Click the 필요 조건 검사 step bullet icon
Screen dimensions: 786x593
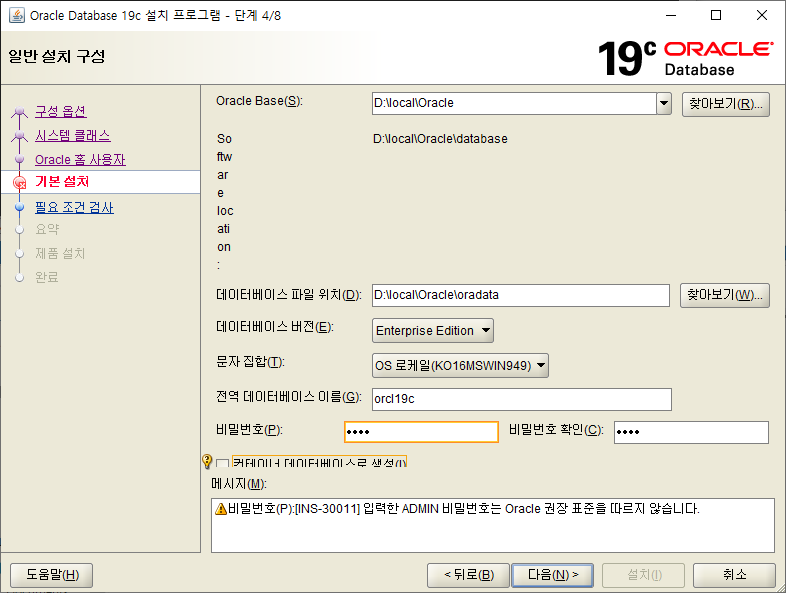tap(20, 207)
